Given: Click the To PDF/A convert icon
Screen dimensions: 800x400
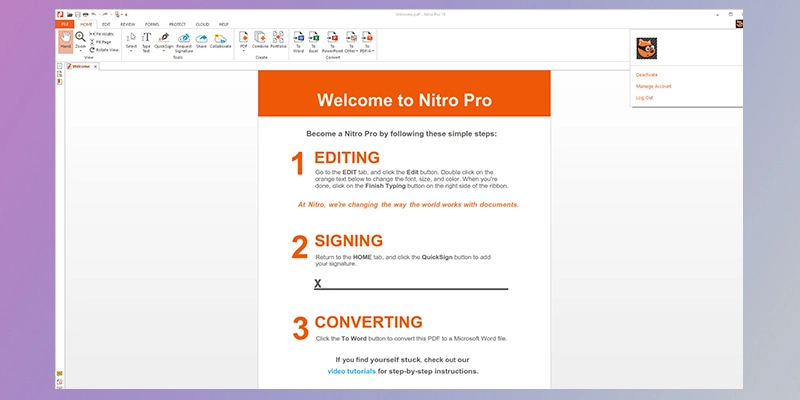Looking at the screenshot, I should 367,37.
